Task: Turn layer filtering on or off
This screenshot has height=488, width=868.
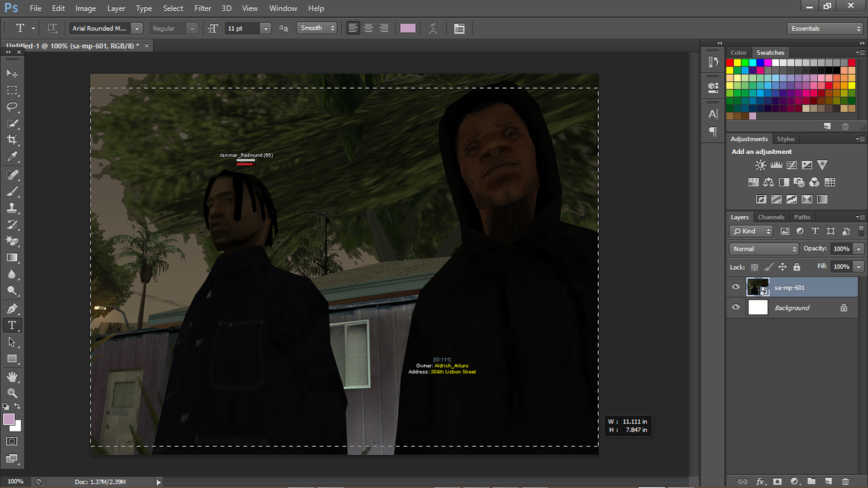Action: (861, 231)
